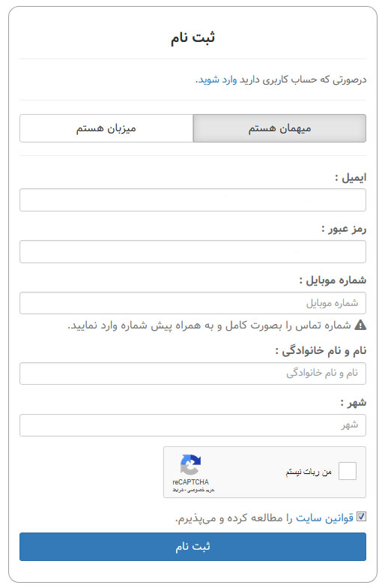Click the warning triangle icon below mobile field

click(360, 325)
